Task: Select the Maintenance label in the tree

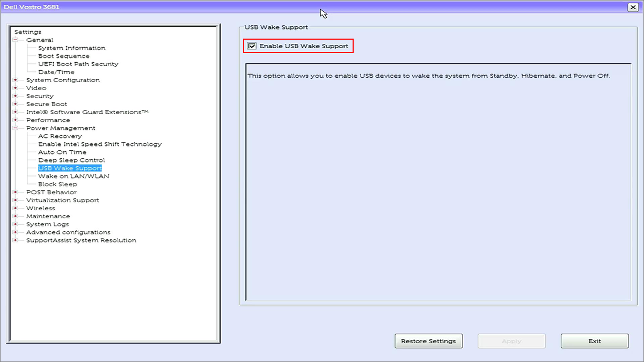Action: click(x=48, y=217)
